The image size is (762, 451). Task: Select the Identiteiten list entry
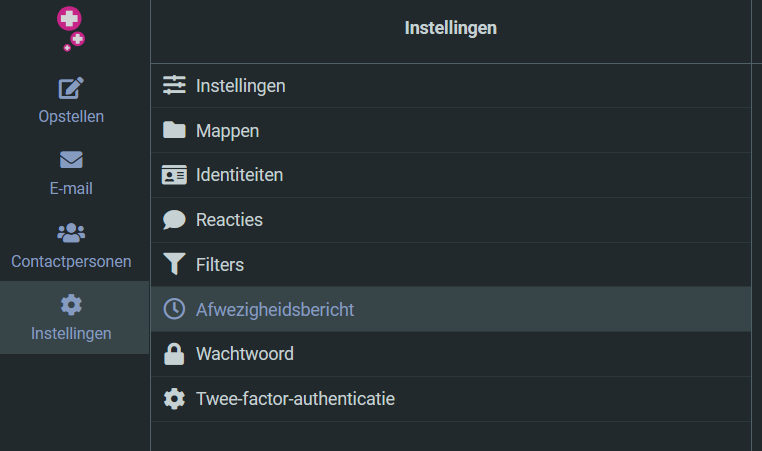tap(239, 175)
